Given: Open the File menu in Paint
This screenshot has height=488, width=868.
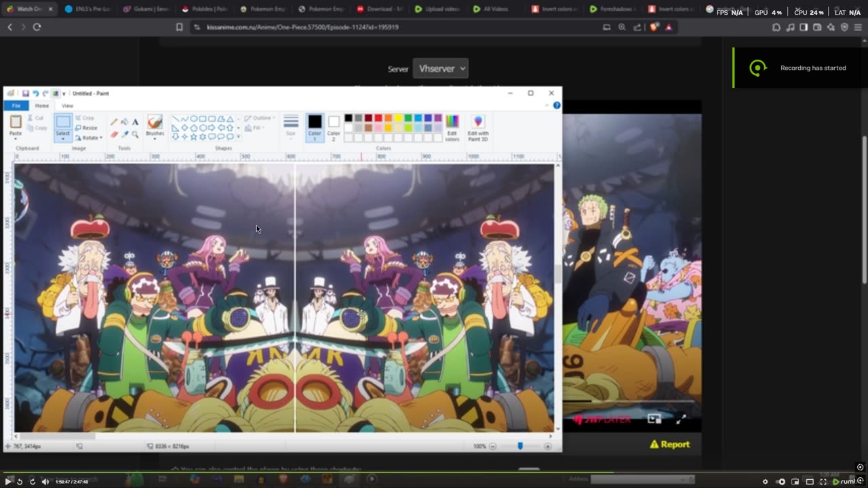Looking at the screenshot, I should click(x=16, y=106).
